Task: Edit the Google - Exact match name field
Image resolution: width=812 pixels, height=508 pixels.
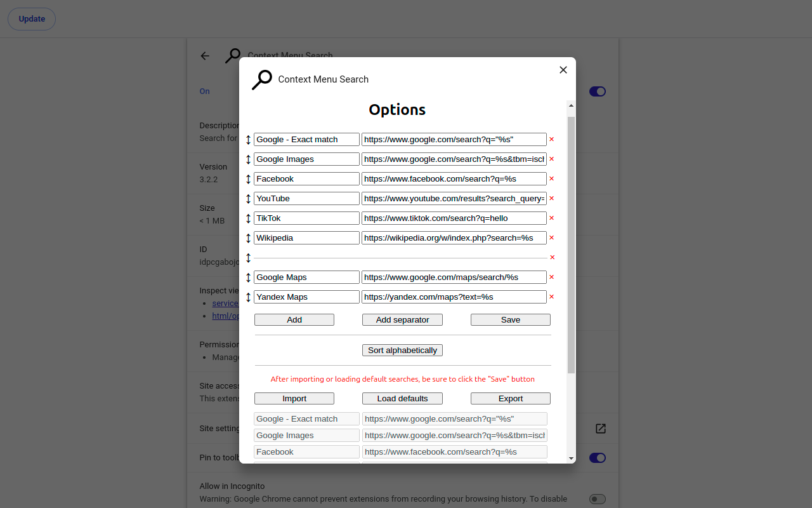Action: click(306, 140)
